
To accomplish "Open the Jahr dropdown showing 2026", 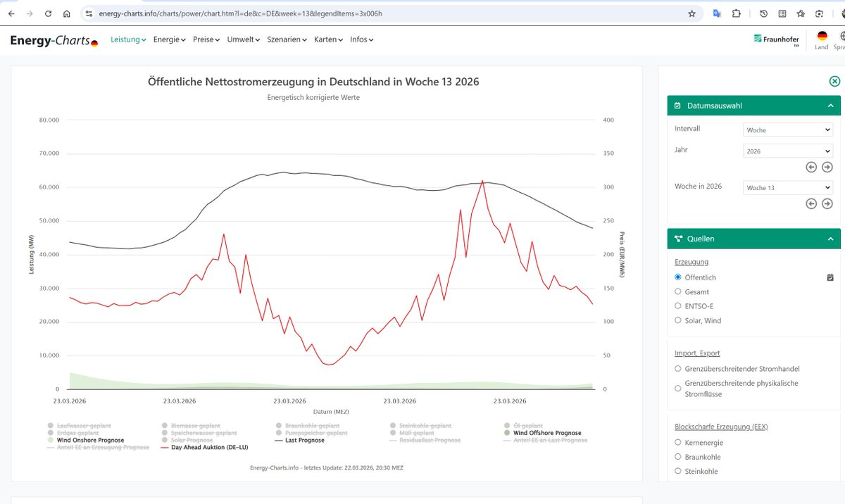I will click(x=788, y=151).
